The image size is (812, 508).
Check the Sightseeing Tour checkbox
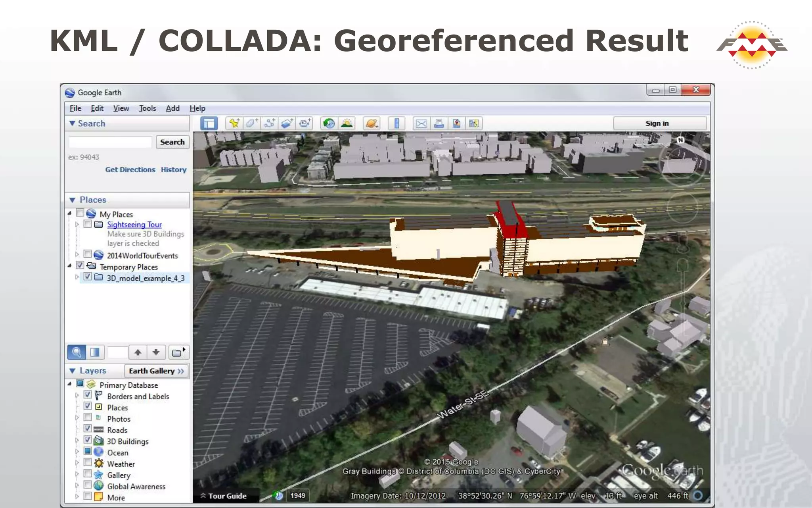click(x=88, y=224)
